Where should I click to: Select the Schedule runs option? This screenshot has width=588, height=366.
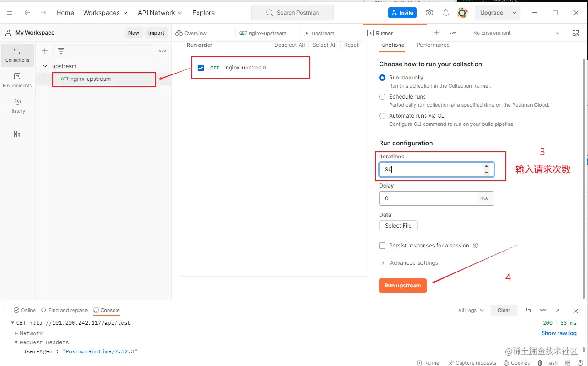click(382, 97)
